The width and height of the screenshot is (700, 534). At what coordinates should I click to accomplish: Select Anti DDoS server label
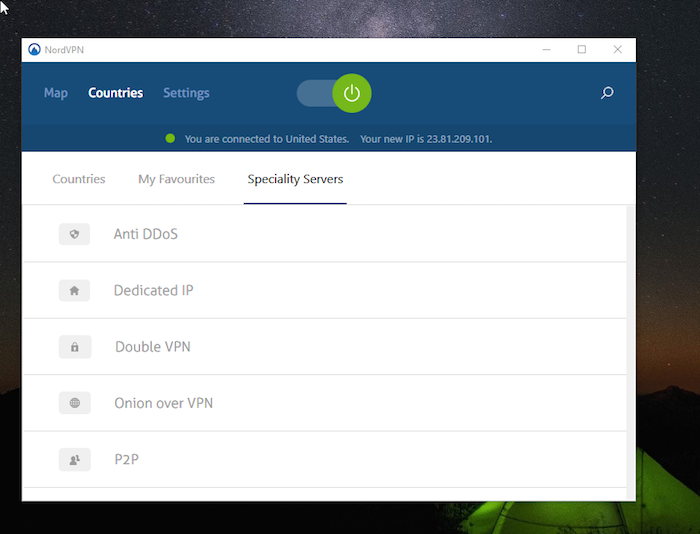tap(146, 234)
